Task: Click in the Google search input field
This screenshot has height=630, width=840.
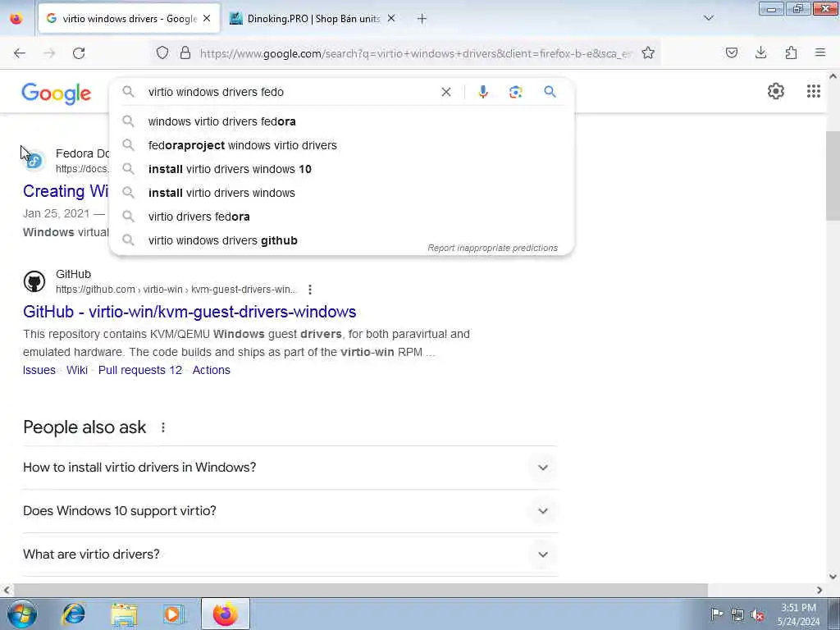Action: click(x=290, y=92)
